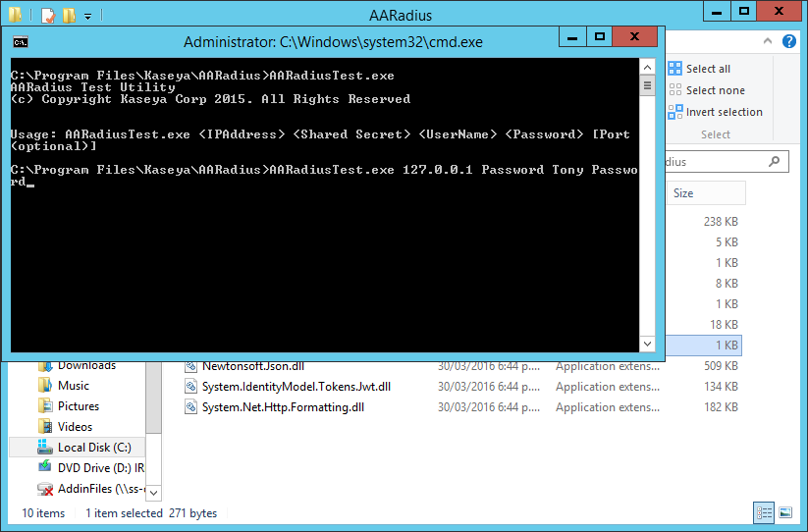Select Newtonsoft.Json.dll file

pos(253,366)
